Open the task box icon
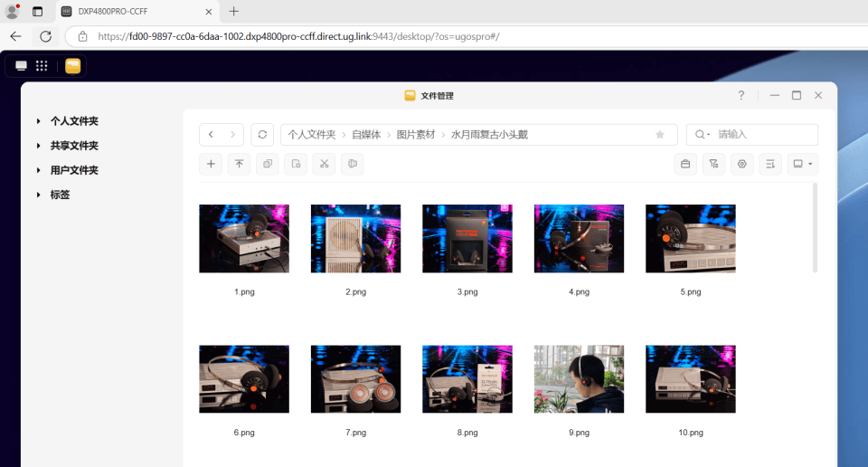This screenshot has width=868, height=467. tap(685, 164)
